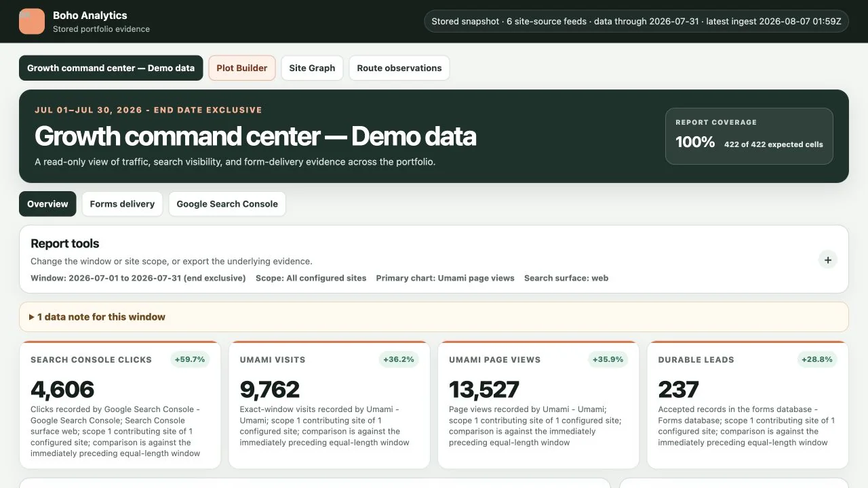Click the DURABLE LEADS card title
Image resolution: width=868 pixels, height=488 pixels.
pos(696,360)
